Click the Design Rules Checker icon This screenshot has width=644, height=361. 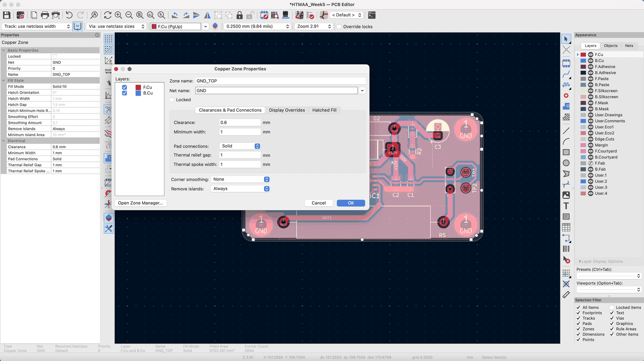[x=310, y=15]
